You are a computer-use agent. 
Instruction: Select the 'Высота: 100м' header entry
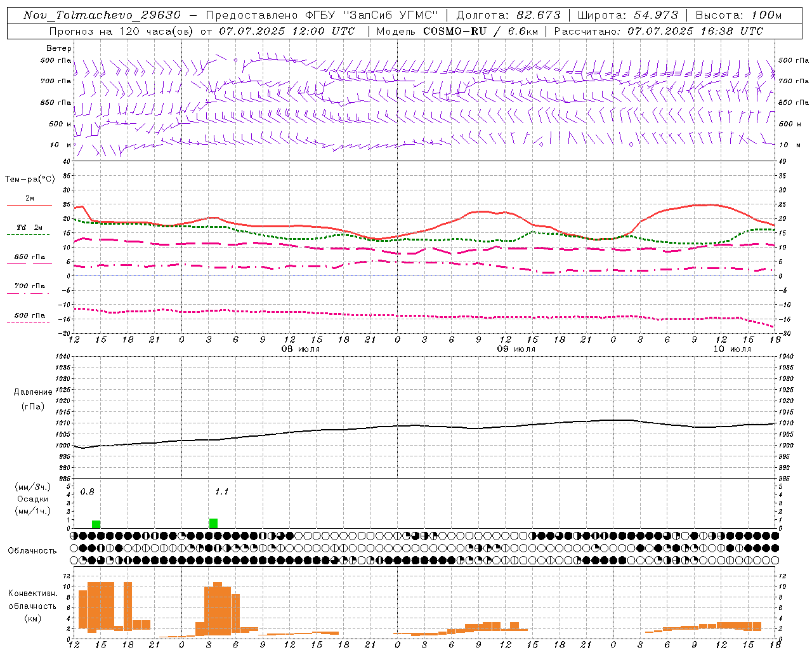(739, 15)
